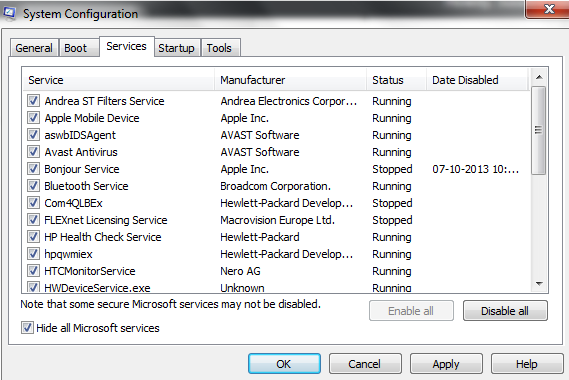Sort by the Status column header
The image size is (569, 380).
click(397, 80)
